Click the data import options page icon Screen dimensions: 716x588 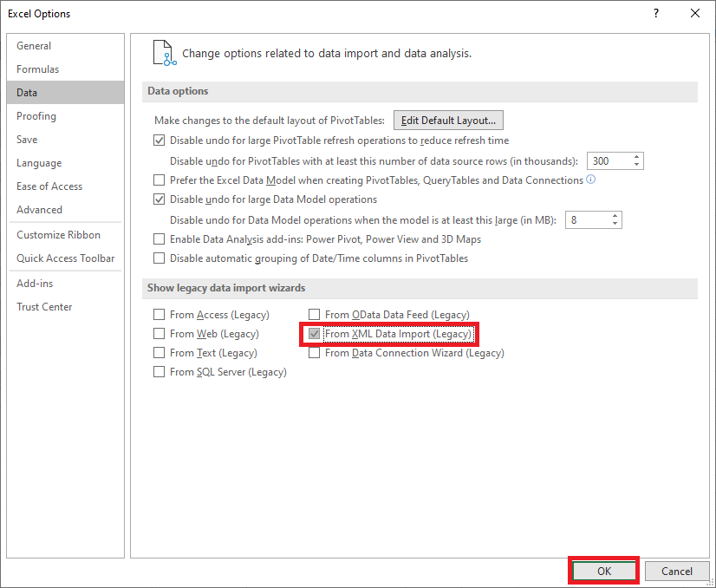pyautogui.click(x=165, y=53)
